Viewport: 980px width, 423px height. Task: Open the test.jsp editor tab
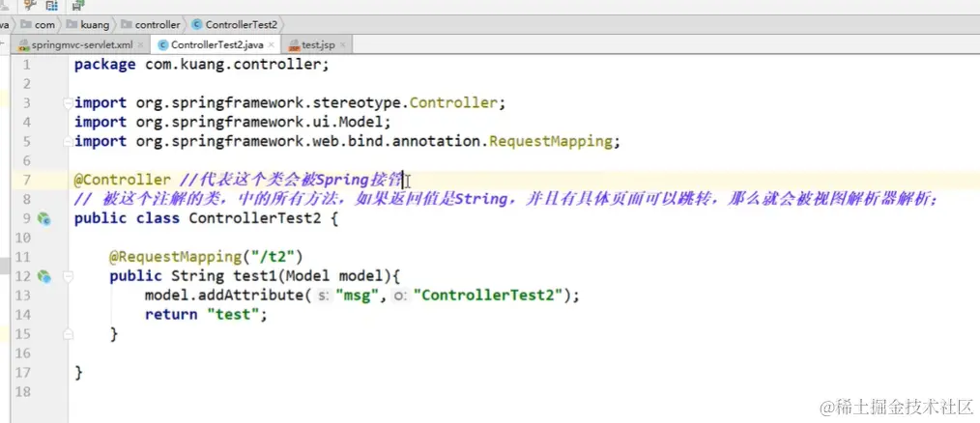318,45
